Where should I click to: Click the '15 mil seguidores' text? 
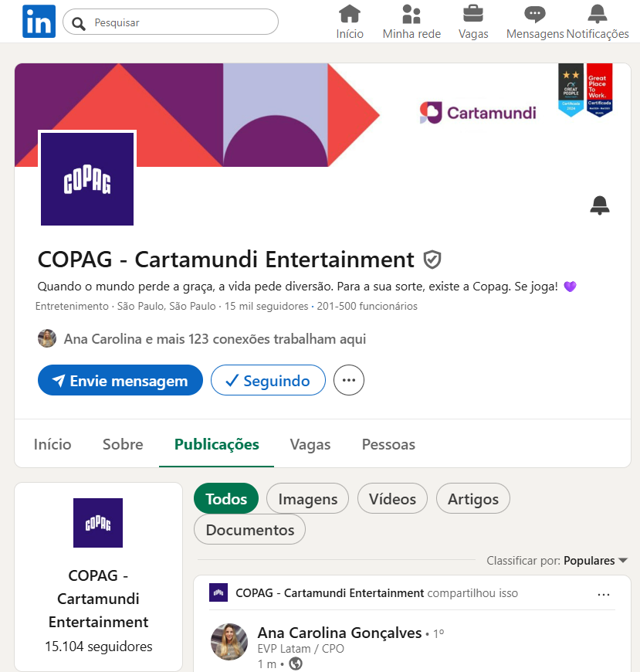click(266, 306)
